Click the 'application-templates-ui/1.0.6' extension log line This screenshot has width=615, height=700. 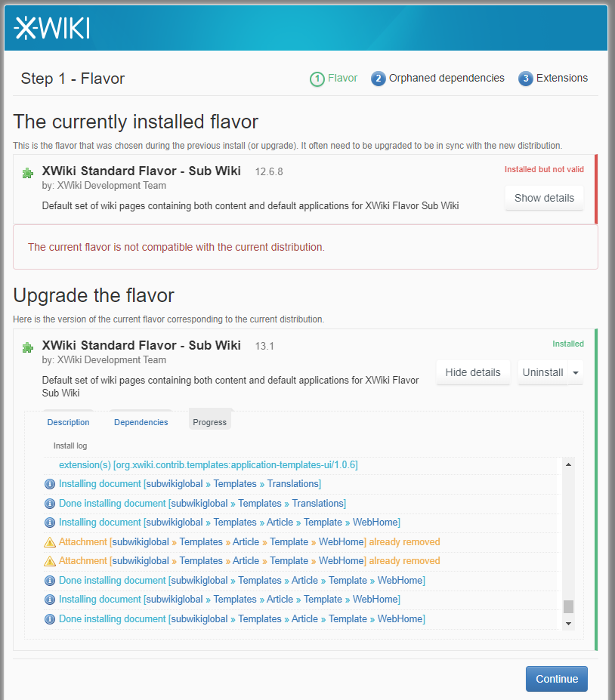[x=208, y=465]
